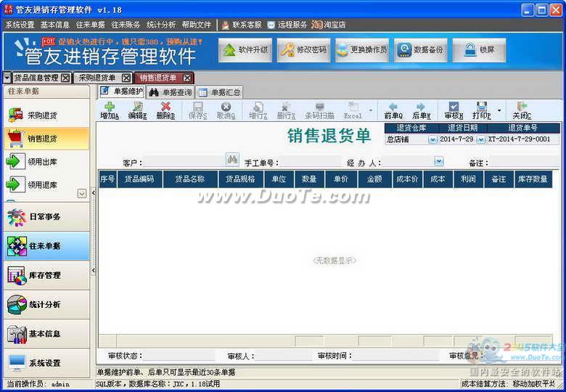This screenshot has height=392, width=566.
Task: Collapse the sidebar with the upper arrow handle
Action: pos(93,193)
